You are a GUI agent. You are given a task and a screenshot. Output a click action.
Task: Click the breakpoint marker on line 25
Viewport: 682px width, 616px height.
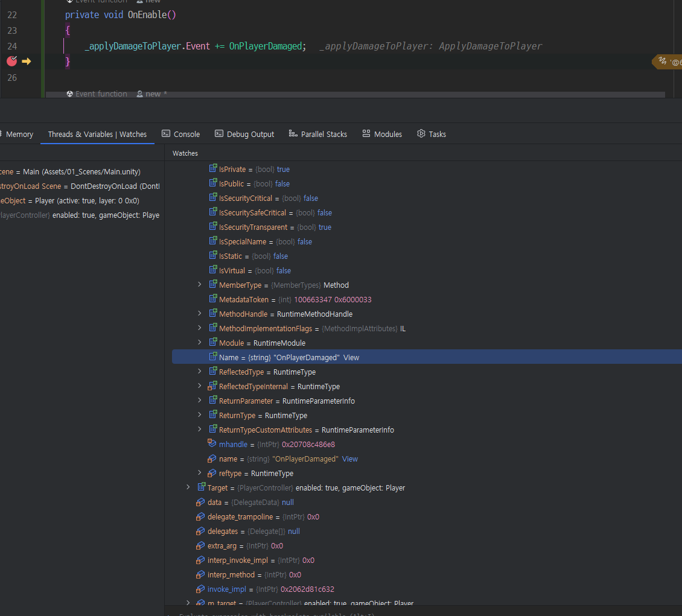pyautogui.click(x=11, y=62)
